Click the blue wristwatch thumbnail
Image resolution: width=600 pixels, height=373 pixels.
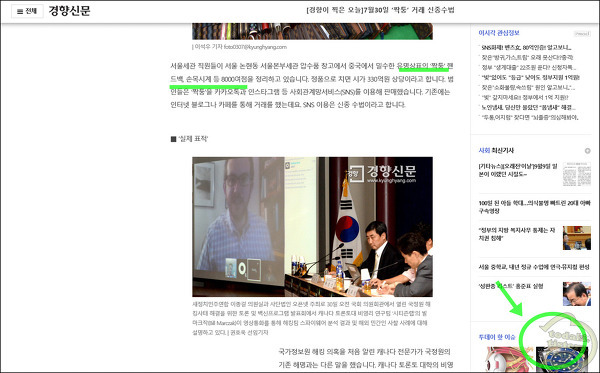[x=561, y=359]
